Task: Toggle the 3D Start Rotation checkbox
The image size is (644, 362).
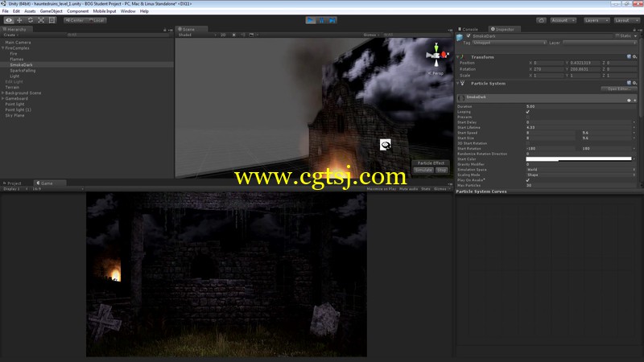Action: tap(528, 143)
